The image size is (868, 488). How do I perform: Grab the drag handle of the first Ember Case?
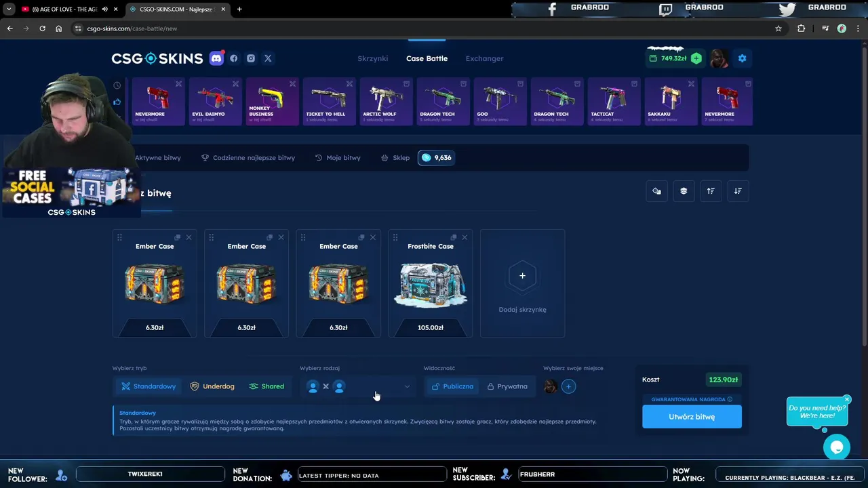click(119, 237)
